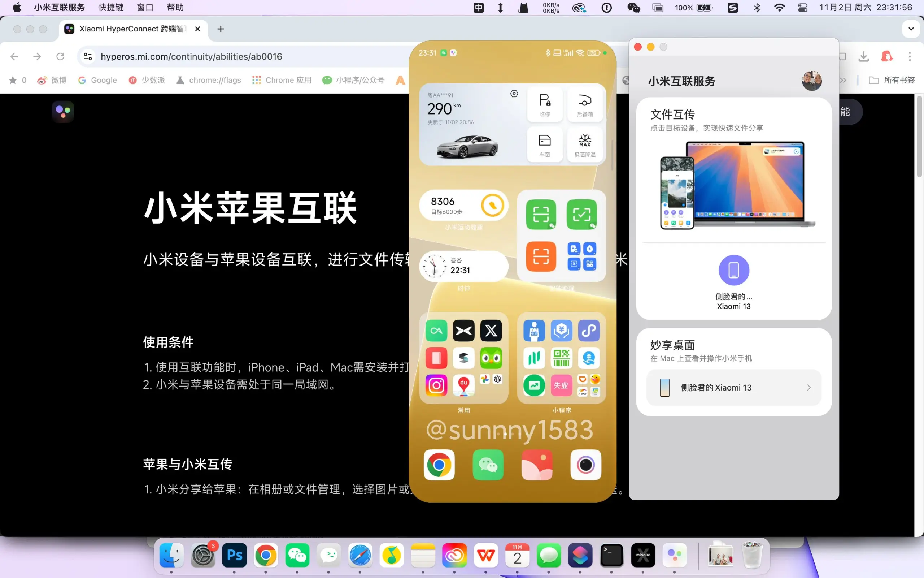Open WPS Office from the Dock
This screenshot has height=578, width=924.
point(486,555)
